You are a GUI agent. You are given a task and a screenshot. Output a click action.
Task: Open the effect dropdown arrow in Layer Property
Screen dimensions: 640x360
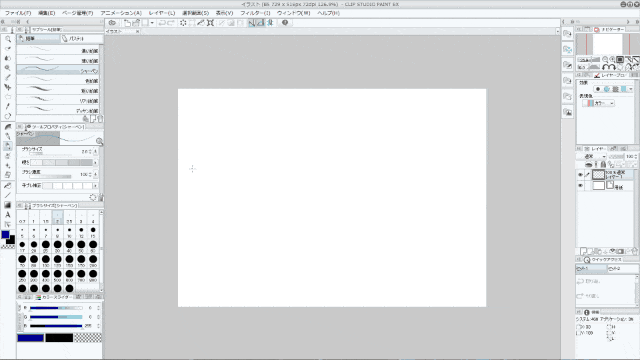631,89
